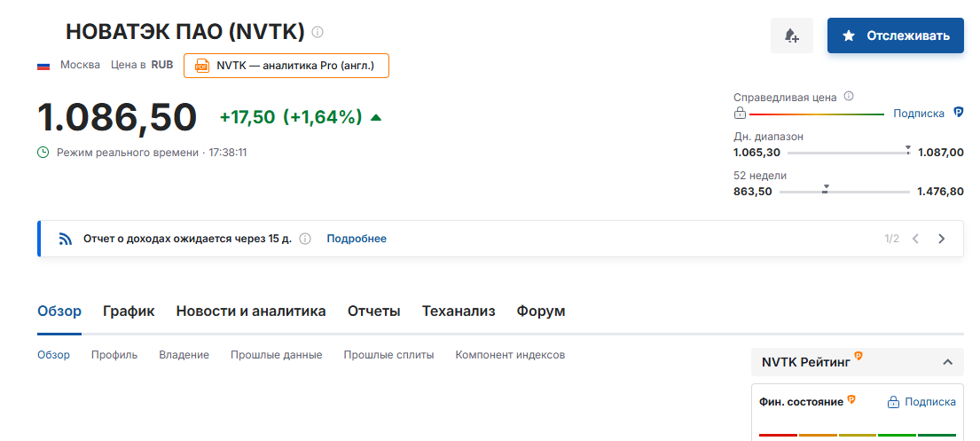Click info icon after 'через 15 д.'
The width and height of the screenshot is (980, 441).
(305, 239)
